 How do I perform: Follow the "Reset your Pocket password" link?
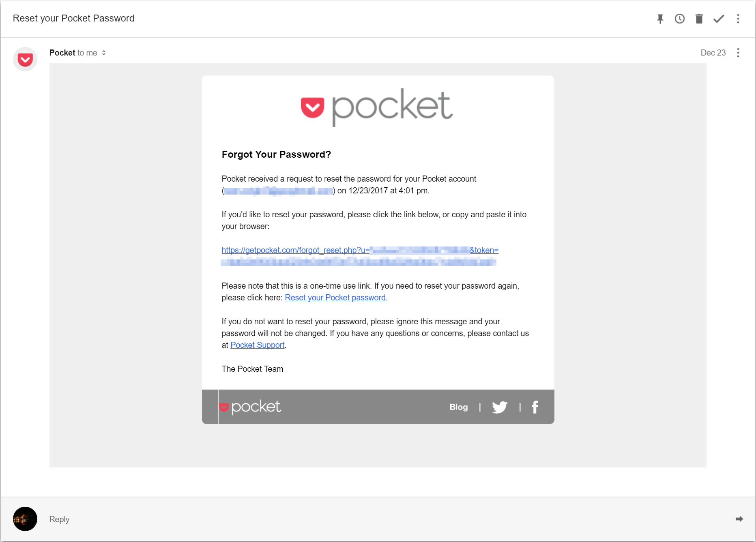[x=335, y=298]
